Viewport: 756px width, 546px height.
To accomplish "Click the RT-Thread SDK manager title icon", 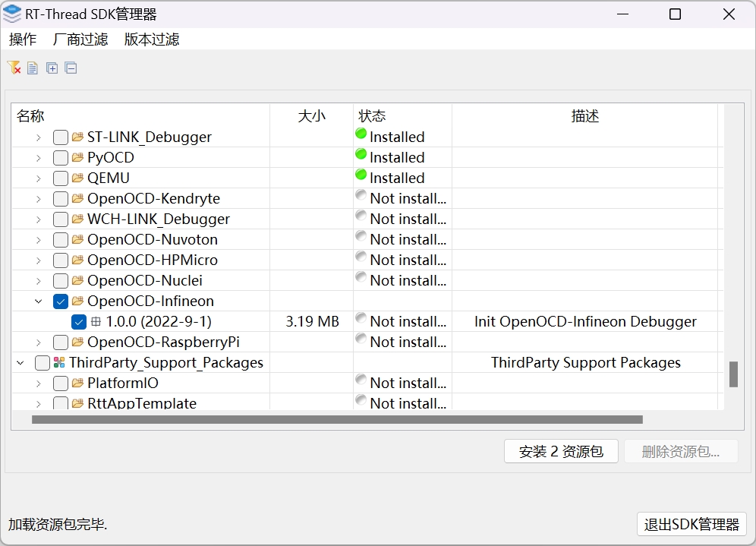I will point(12,14).
